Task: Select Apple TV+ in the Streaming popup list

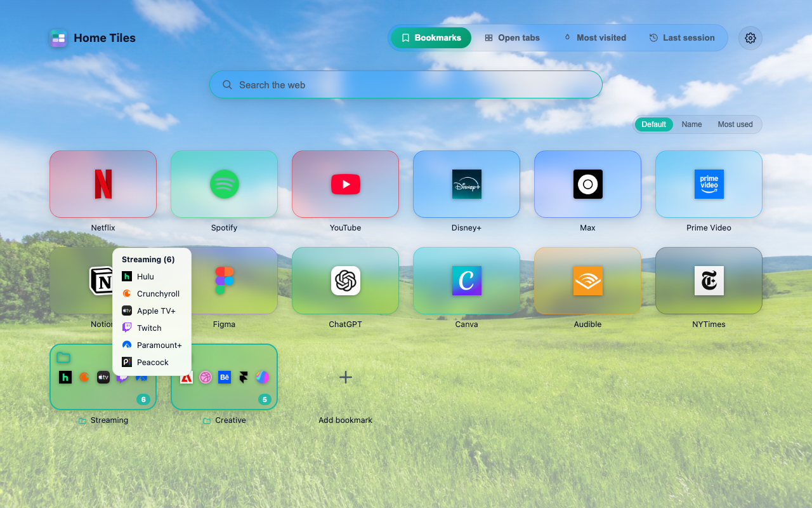Action: (152, 311)
